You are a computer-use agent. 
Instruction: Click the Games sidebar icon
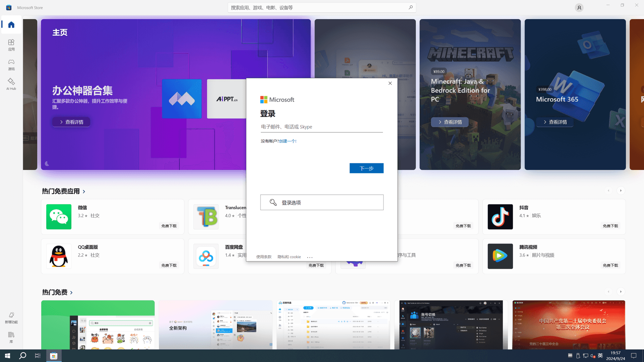coord(11,64)
